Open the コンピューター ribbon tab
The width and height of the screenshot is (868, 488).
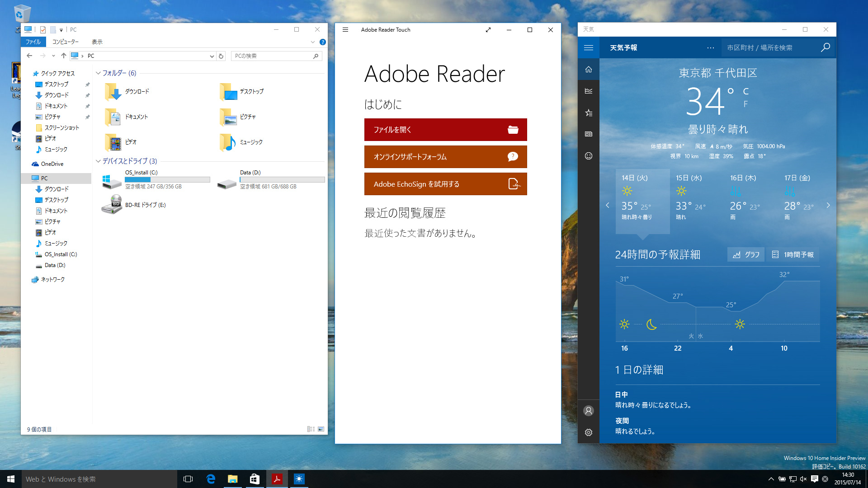tap(65, 42)
